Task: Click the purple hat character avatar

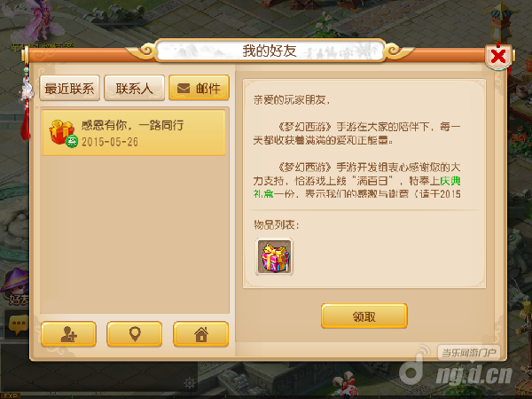Action: (x=15, y=285)
